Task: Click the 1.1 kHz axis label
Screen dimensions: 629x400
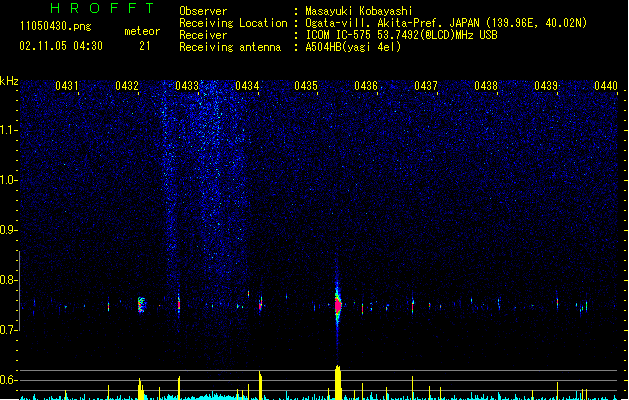Action: pyautogui.click(x=9, y=130)
